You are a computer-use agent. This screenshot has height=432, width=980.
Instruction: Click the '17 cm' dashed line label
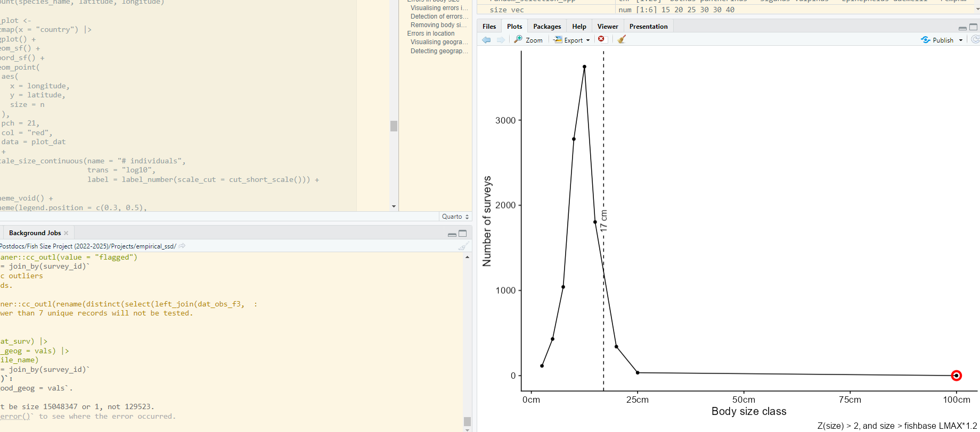click(x=603, y=220)
